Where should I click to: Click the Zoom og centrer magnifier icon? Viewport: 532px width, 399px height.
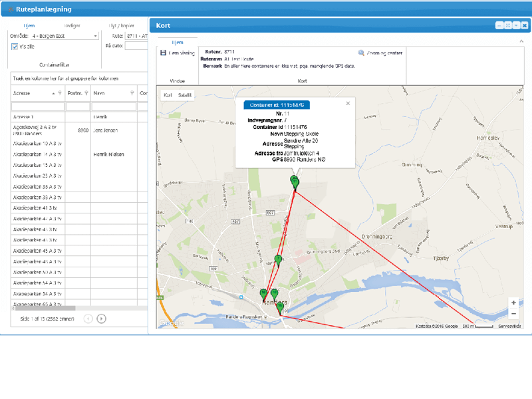pyautogui.click(x=361, y=53)
